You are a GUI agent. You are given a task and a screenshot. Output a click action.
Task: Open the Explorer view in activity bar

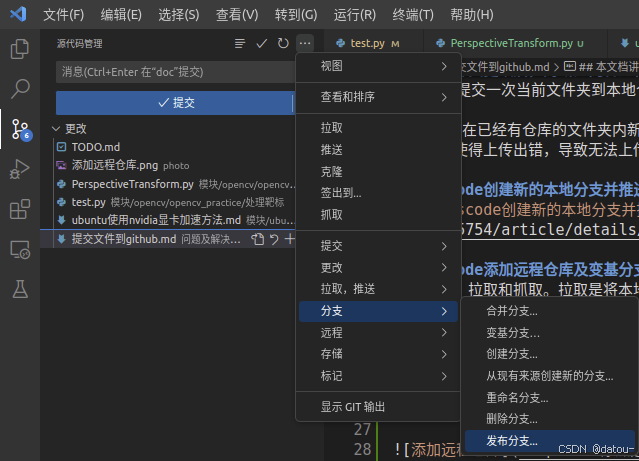pyautogui.click(x=20, y=49)
